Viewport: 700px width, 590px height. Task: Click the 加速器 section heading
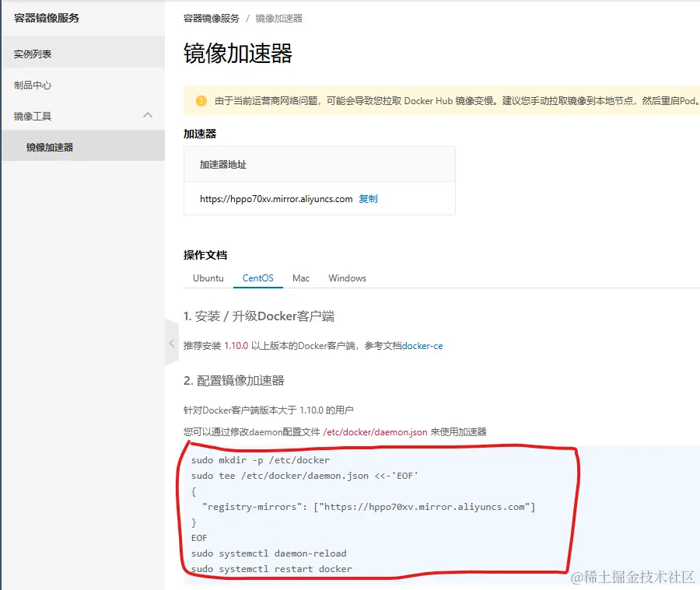point(200,134)
